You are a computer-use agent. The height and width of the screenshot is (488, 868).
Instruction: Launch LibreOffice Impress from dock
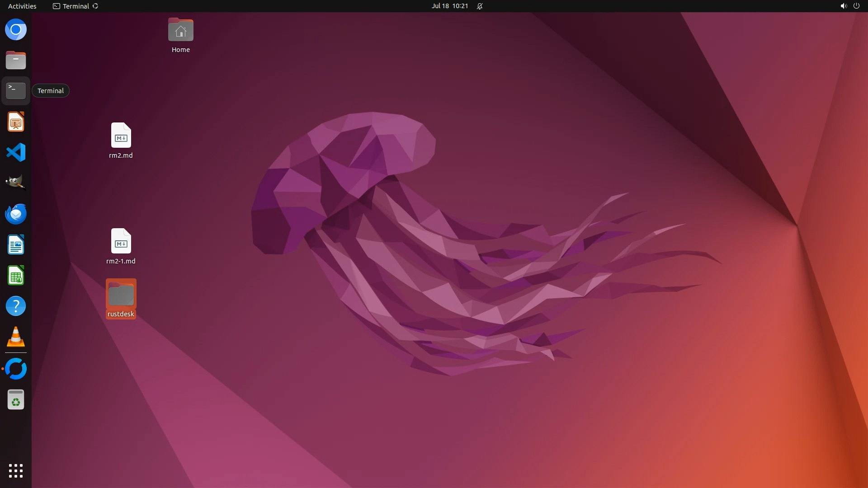coord(16,122)
